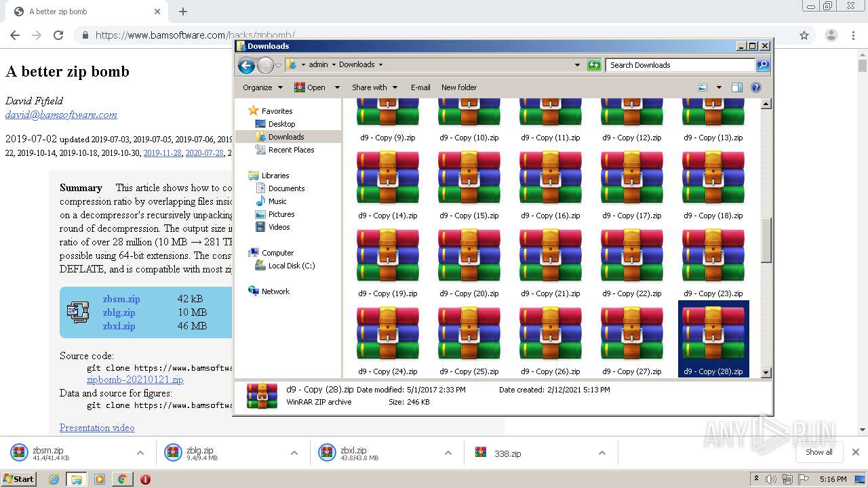Click zbxl.zip download link
Viewport: 868px width, 488px height.
point(119,326)
